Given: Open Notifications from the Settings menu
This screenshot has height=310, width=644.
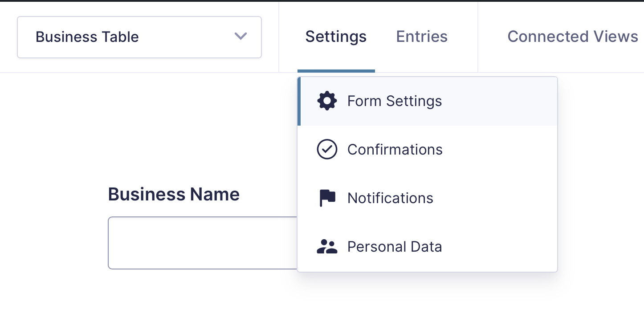Looking at the screenshot, I should click(390, 198).
